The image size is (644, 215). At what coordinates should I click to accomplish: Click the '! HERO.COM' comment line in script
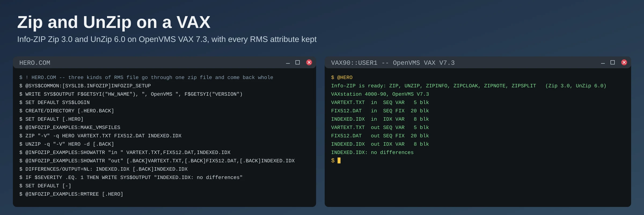point(146,77)
